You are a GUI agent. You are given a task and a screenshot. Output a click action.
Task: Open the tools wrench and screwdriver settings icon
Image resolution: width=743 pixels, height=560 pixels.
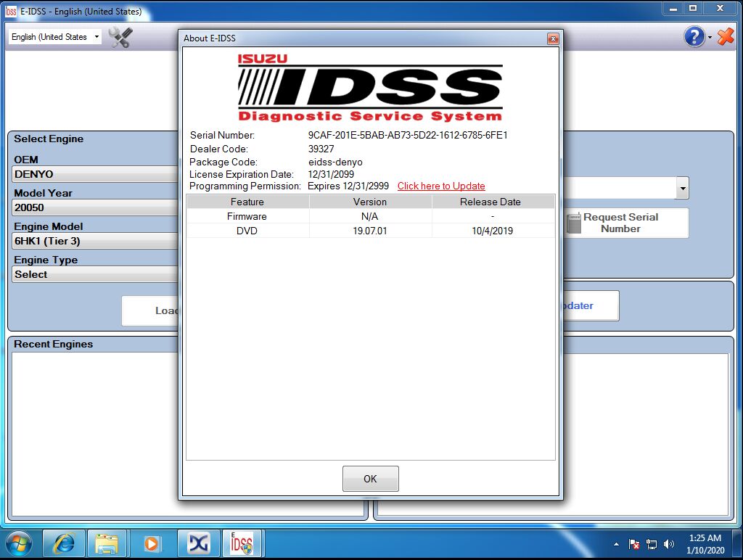click(x=121, y=37)
